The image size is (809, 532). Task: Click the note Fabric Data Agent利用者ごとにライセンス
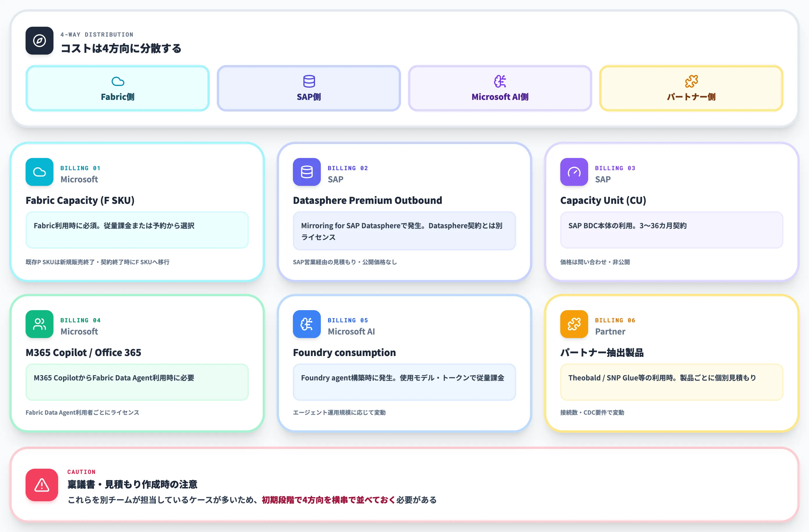point(82,412)
